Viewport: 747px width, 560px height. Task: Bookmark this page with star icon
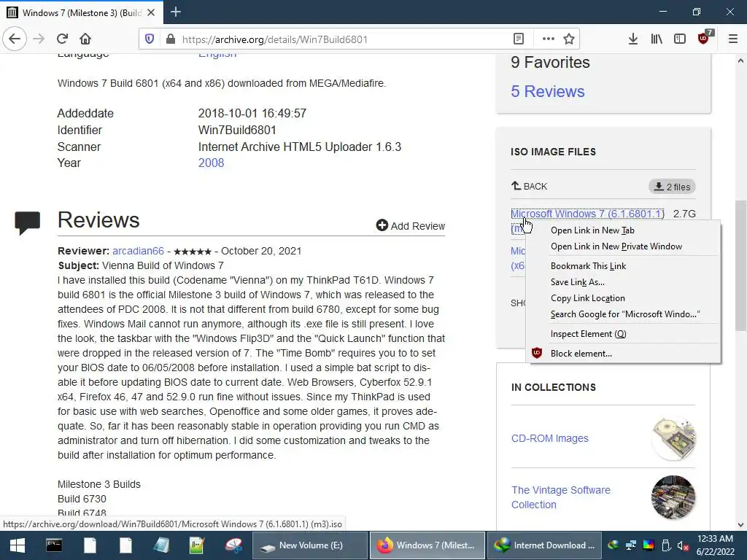pyautogui.click(x=569, y=39)
